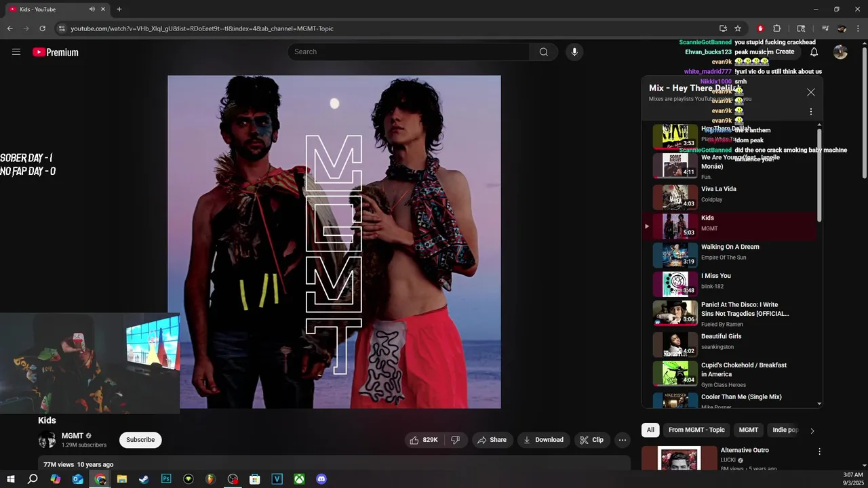868x488 pixels.
Task: Open Discord from the taskbar
Action: tap(321, 479)
